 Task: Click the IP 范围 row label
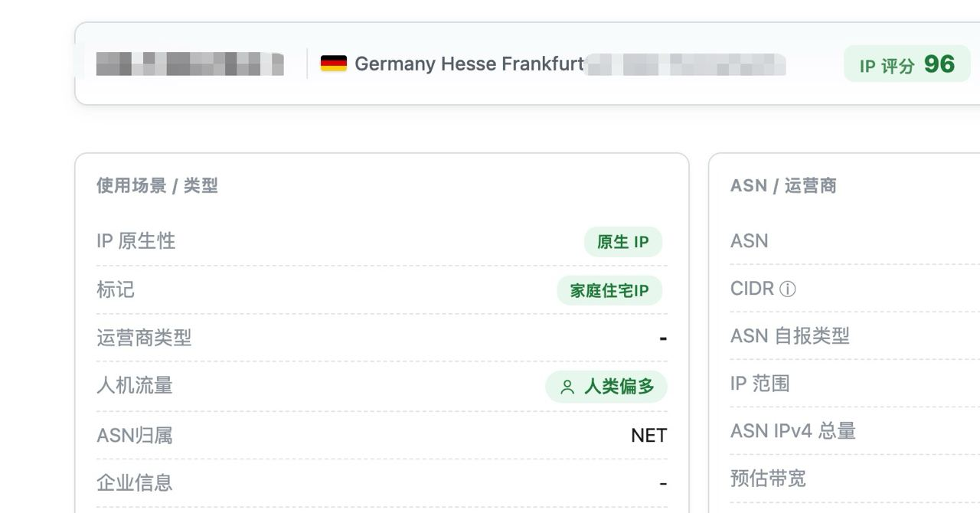tap(759, 383)
